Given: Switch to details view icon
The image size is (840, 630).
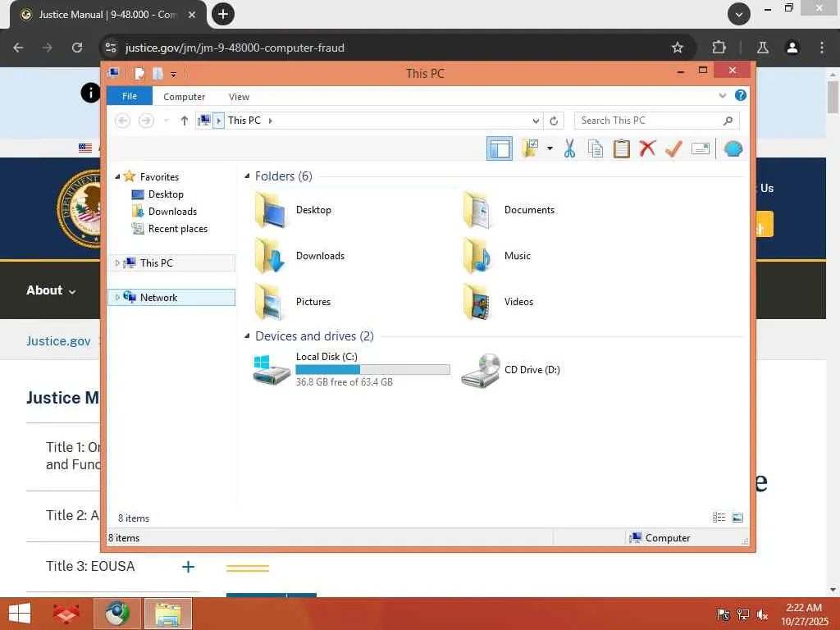Looking at the screenshot, I should [719, 518].
